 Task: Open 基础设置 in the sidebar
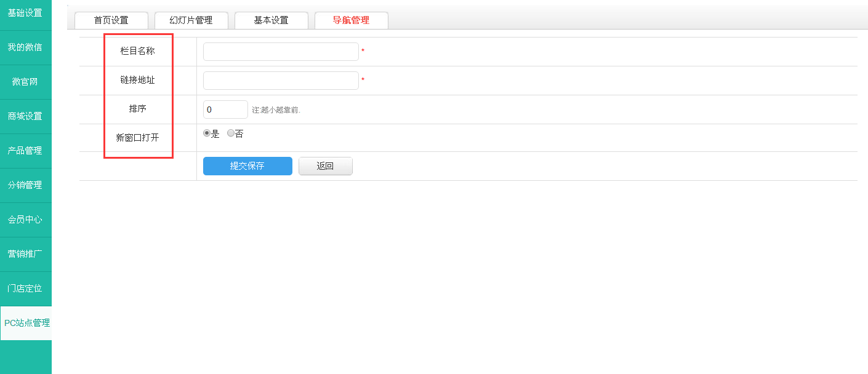pos(25,13)
